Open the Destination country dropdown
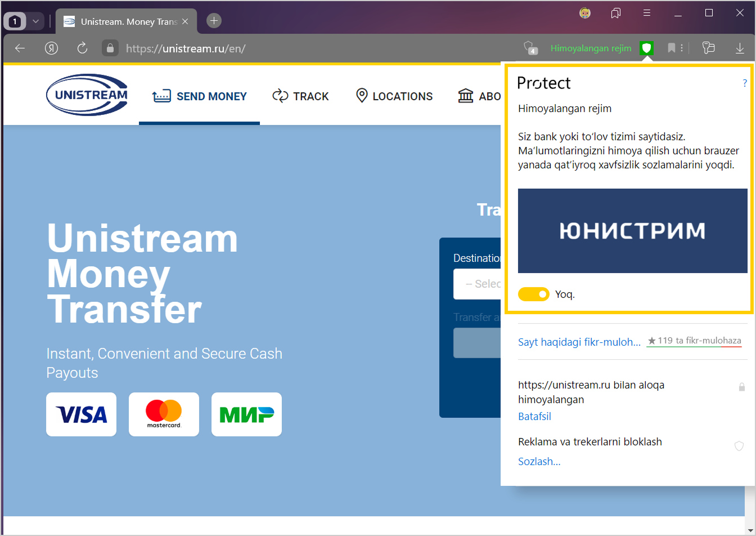This screenshot has width=756, height=536. pyautogui.click(x=477, y=284)
